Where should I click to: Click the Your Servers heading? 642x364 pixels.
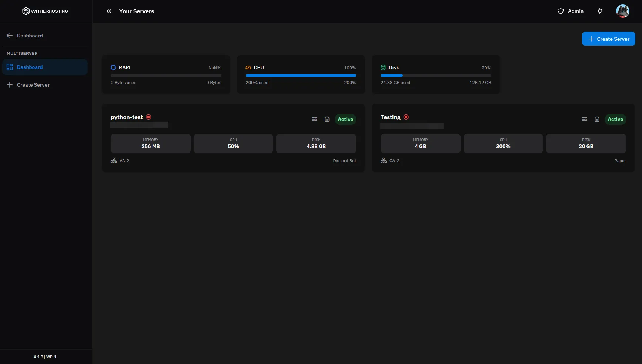pos(137,11)
